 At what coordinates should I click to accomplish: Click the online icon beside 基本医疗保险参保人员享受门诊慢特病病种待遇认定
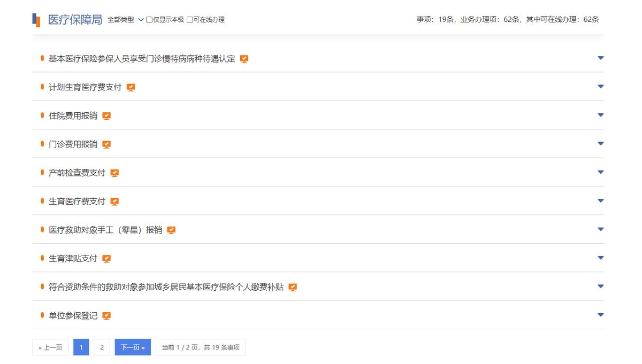pyautogui.click(x=244, y=58)
